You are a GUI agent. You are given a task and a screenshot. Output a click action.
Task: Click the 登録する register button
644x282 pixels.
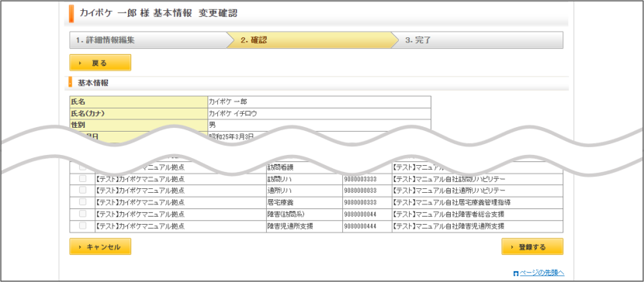tap(532, 246)
